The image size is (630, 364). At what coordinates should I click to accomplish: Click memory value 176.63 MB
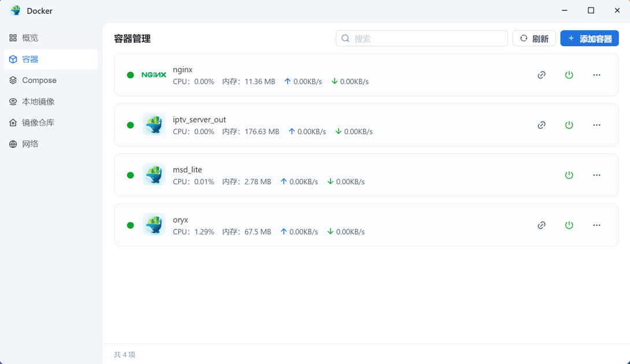[262, 132]
